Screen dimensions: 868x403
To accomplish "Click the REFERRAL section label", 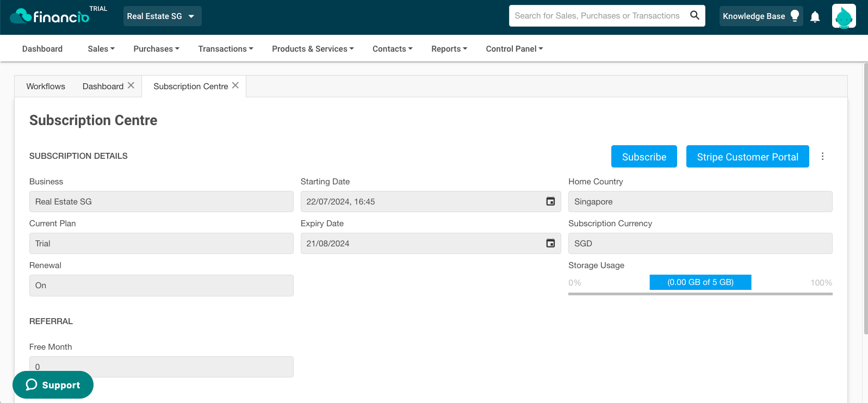I will (x=51, y=321).
